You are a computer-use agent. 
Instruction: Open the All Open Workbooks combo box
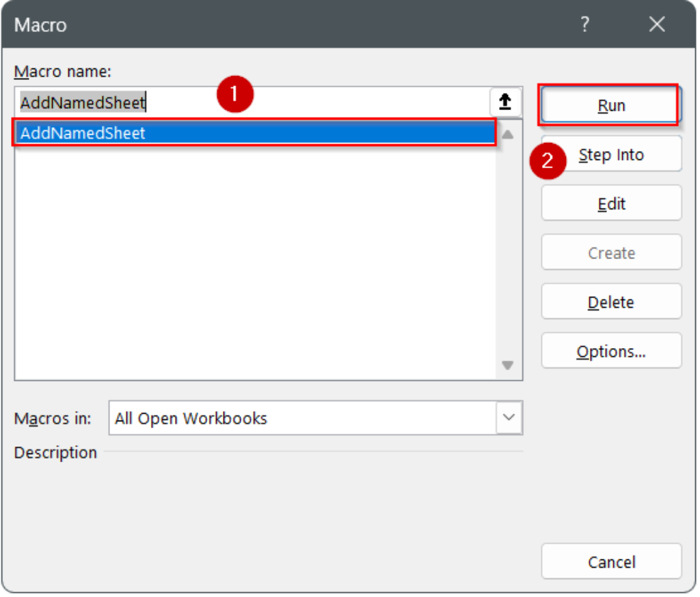point(317,419)
